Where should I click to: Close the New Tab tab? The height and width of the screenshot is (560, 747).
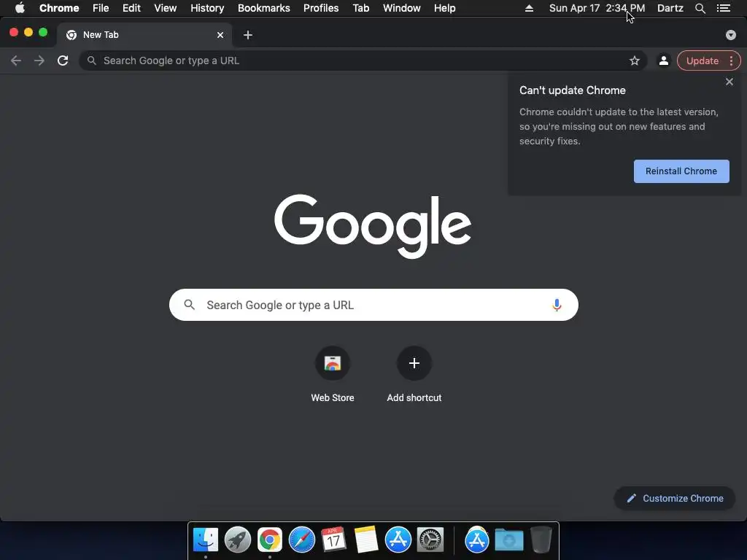220,35
